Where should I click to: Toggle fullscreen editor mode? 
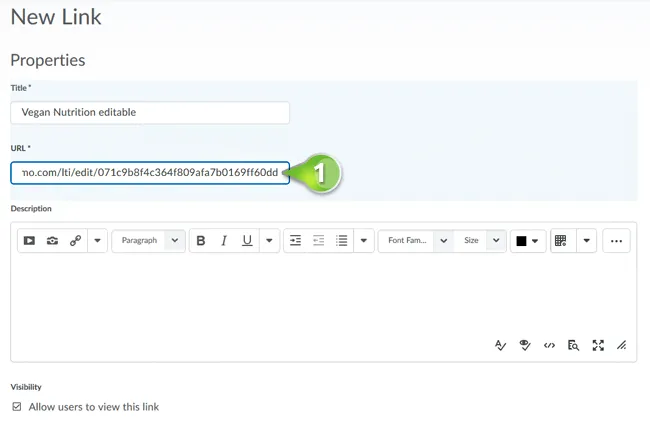click(x=598, y=345)
